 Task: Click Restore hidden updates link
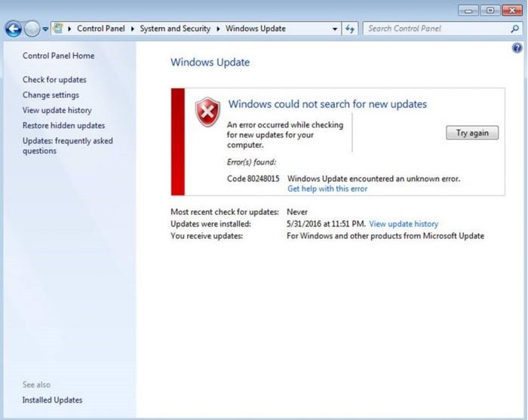point(63,125)
